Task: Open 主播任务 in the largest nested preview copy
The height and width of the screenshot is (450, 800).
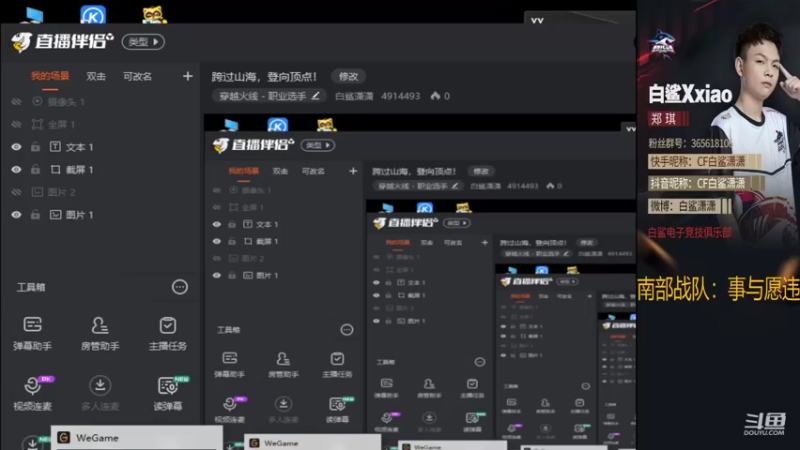Action: 337,365
